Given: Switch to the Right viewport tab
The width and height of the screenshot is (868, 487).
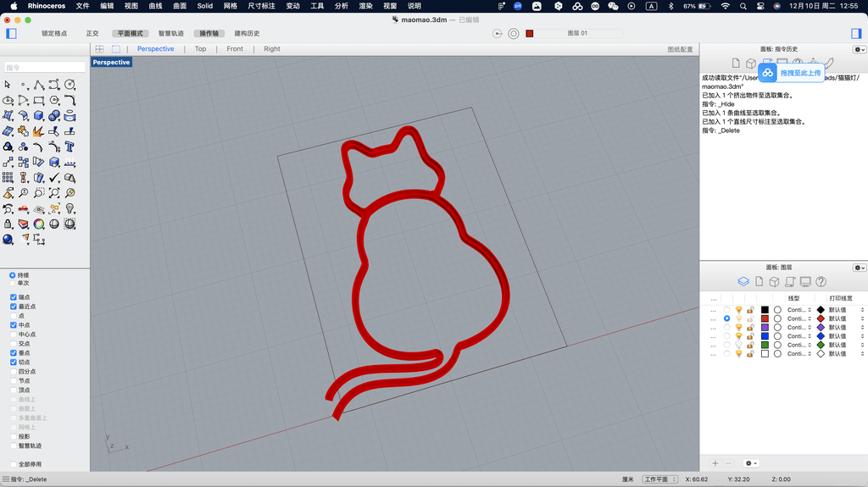Looking at the screenshot, I should pyautogui.click(x=272, y=49).
